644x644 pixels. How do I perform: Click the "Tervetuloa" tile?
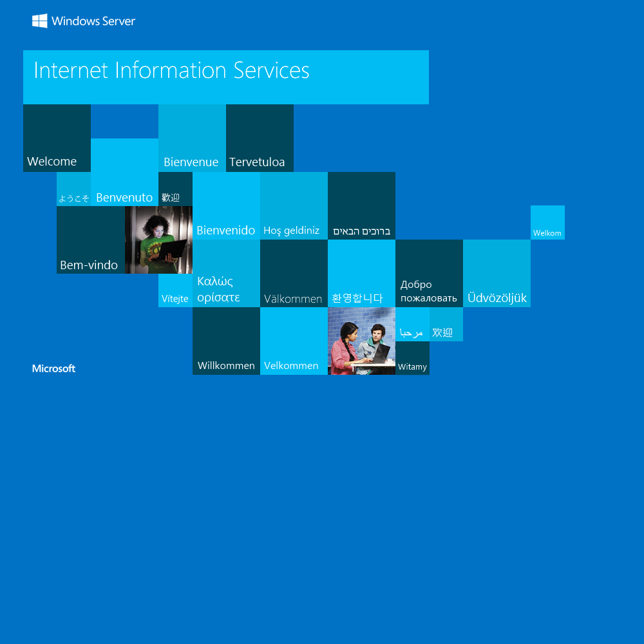260,138
